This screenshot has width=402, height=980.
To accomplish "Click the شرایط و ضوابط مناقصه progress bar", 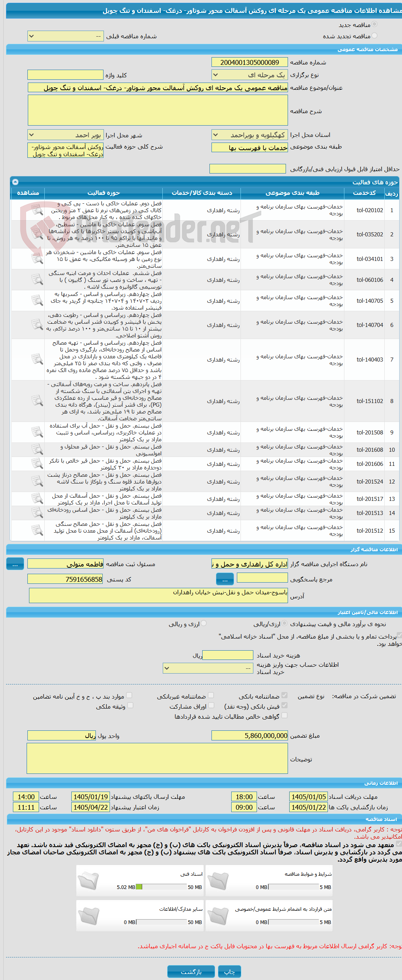I will pos(294,887).
